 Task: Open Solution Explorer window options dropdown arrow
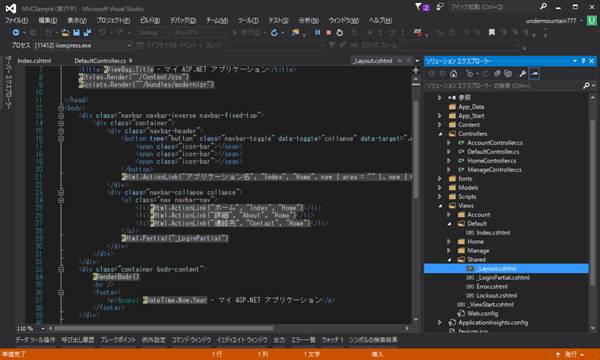[x=575, y=61]
